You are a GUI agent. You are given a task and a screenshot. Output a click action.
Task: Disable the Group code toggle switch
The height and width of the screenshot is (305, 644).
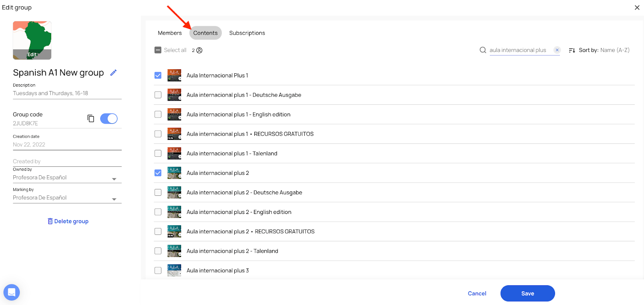[x=109, y=118]
